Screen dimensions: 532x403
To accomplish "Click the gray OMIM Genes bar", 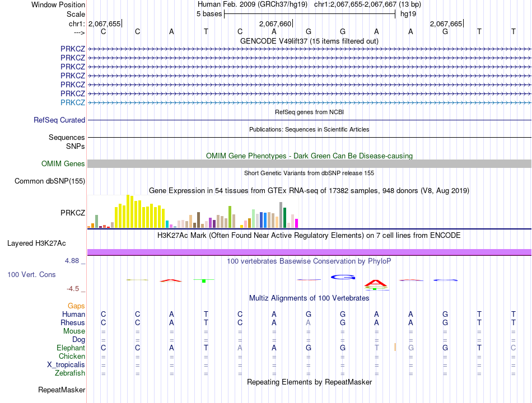I will point(309,164).
